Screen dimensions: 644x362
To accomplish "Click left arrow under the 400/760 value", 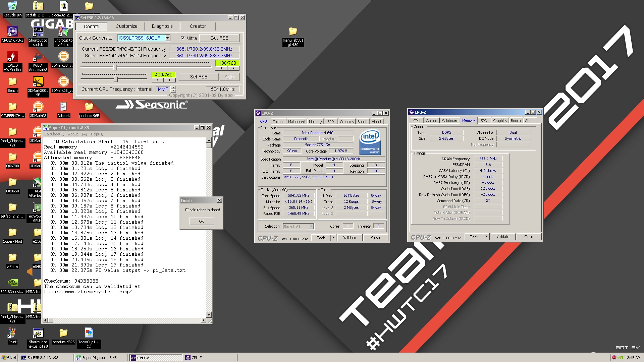I will 158,80.
